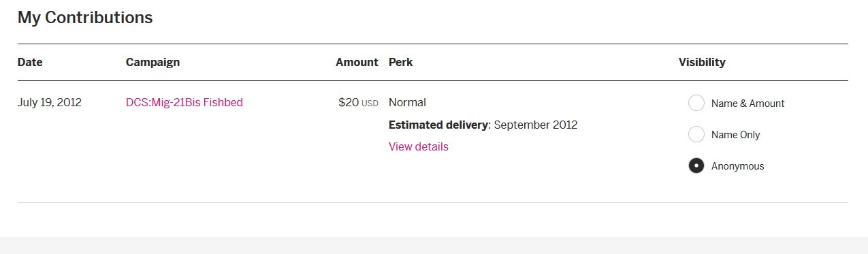Click the Visibility column header
The width and height of the screenshot is (868, 254).
pyautogui.click(x=702, y=62)
